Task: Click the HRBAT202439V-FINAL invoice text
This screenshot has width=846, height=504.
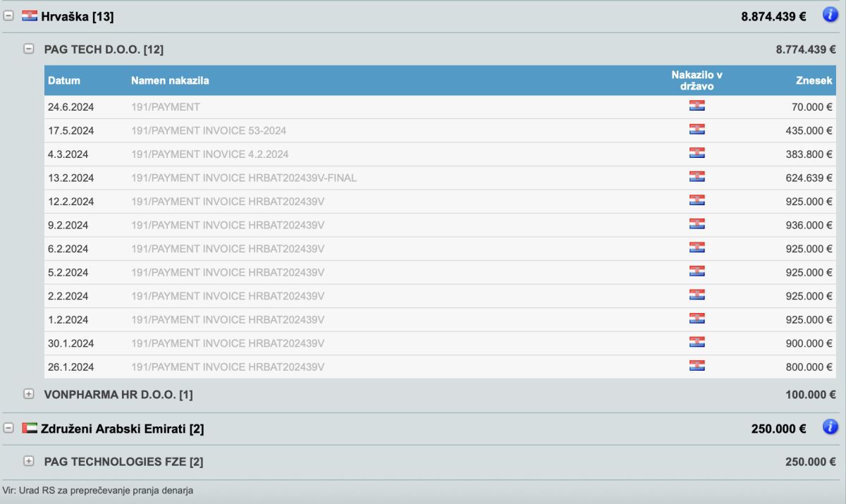Action: 244,178
